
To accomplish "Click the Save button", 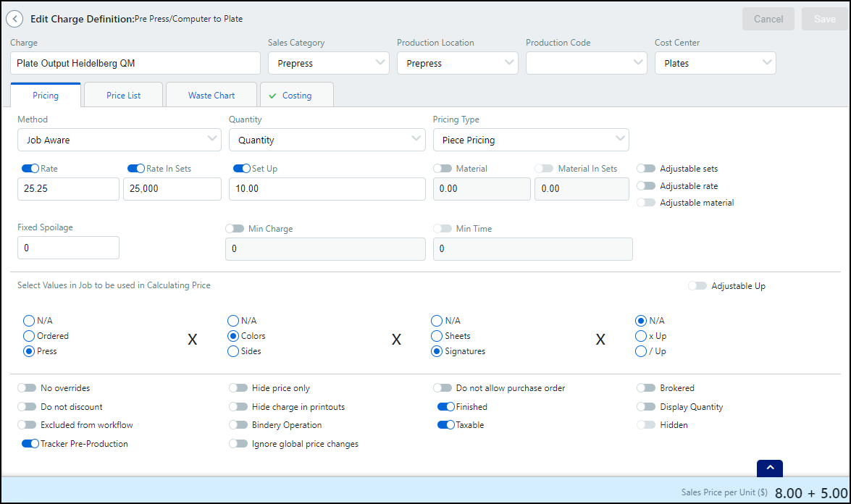I will (x=825, y=19).
